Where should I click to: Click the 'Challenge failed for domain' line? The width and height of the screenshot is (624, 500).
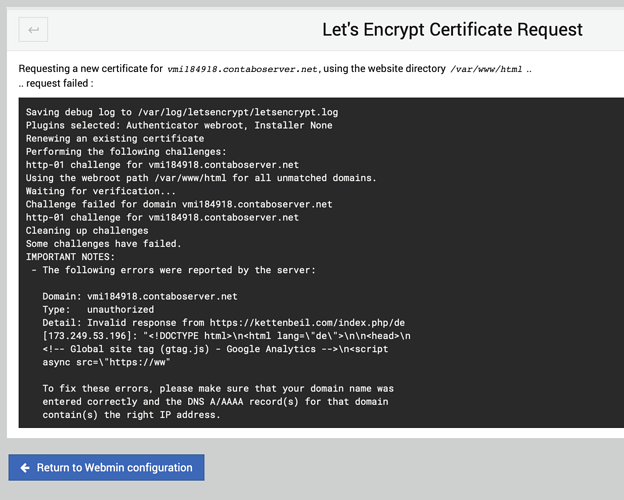[x=179, y=204]
